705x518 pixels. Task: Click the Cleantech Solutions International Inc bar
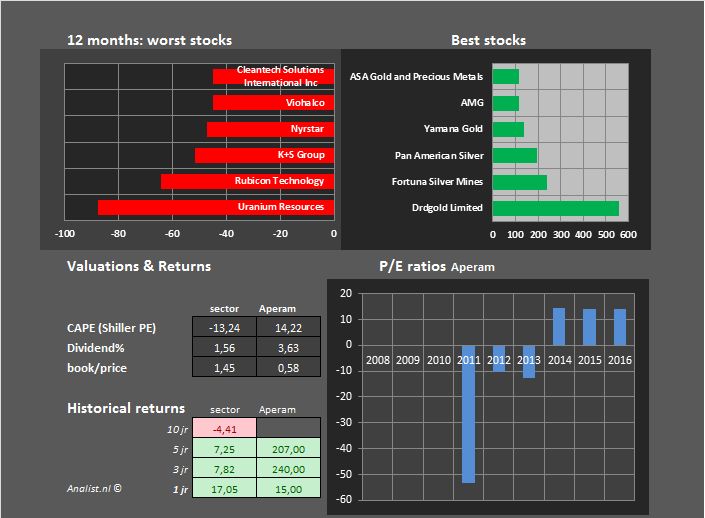(273, 76)
